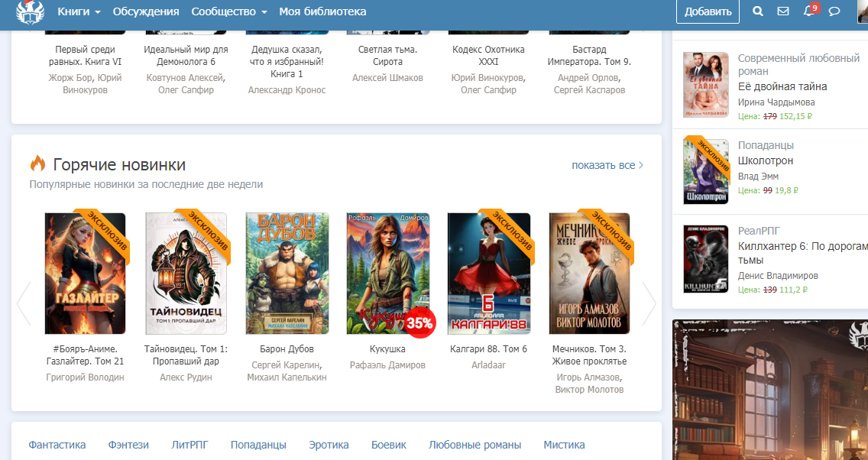Open author Arladaar
Viewport: 868px width, 460px height.
[489, 365]
